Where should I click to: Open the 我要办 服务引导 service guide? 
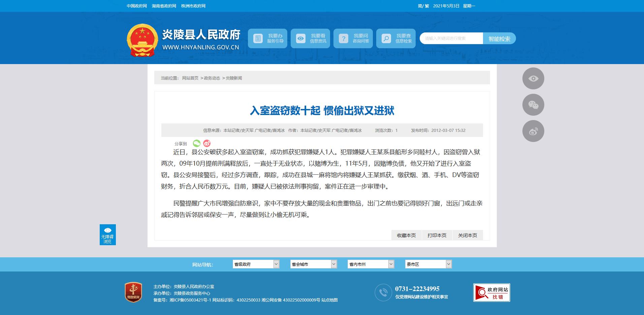(x=267, y=38)
